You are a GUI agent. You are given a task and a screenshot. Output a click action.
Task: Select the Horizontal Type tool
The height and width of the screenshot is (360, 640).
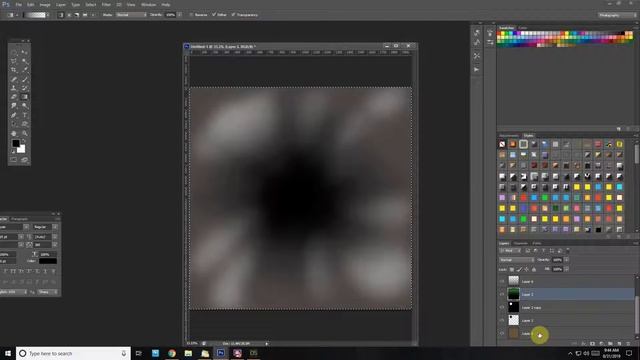[x=24, y=115]
